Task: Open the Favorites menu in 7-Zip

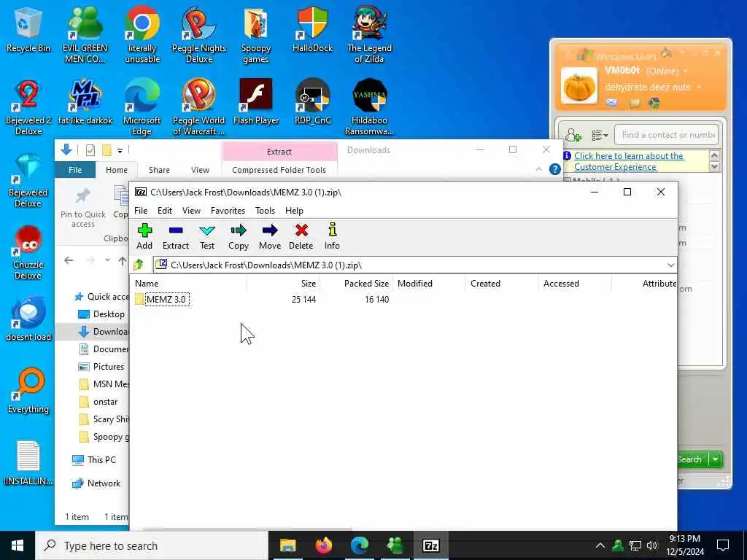Action: tap(228, 211)
